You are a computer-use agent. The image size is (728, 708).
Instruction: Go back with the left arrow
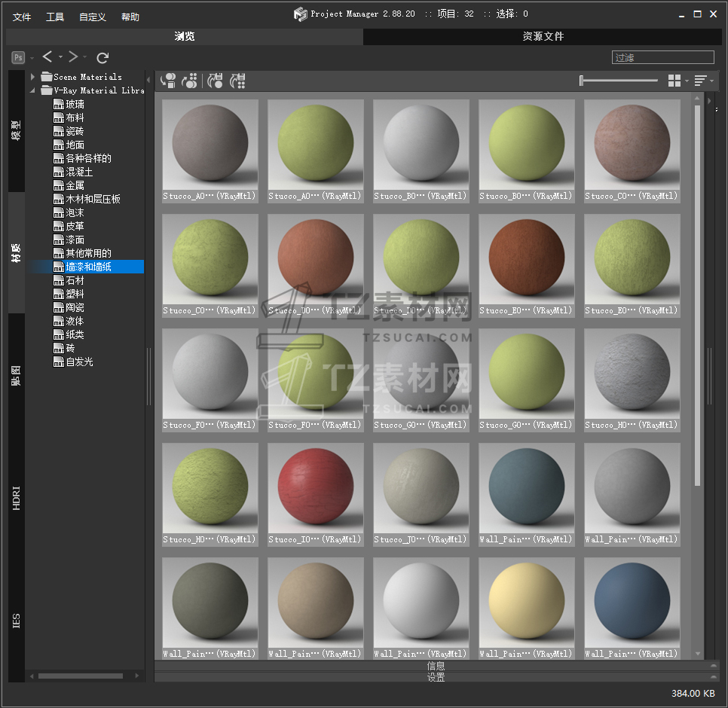click(x=47, y=57)
